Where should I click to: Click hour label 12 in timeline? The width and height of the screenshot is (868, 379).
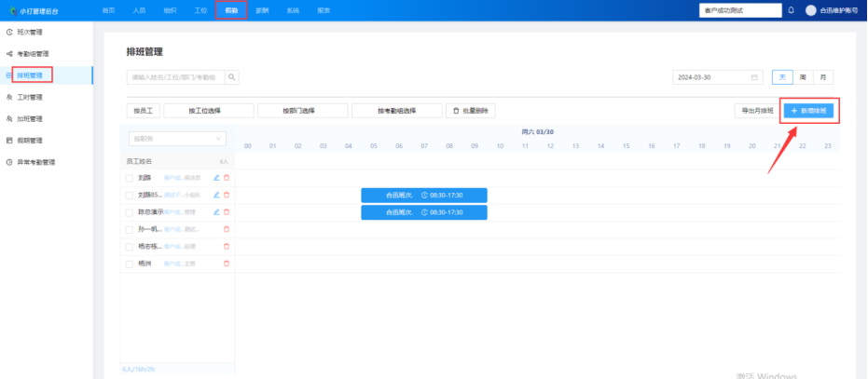point(550,146)
